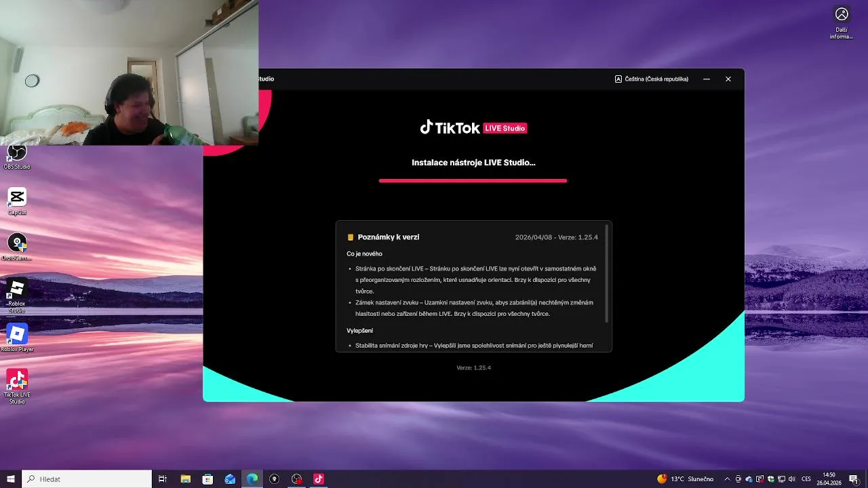Expand the hidden system tray icons
The image size is (868, 488).
coord(727,479)
